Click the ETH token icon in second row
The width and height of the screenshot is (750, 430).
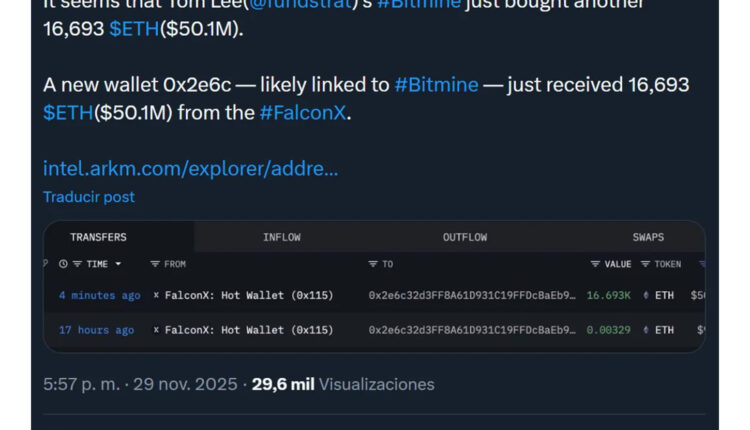(645, 330)
